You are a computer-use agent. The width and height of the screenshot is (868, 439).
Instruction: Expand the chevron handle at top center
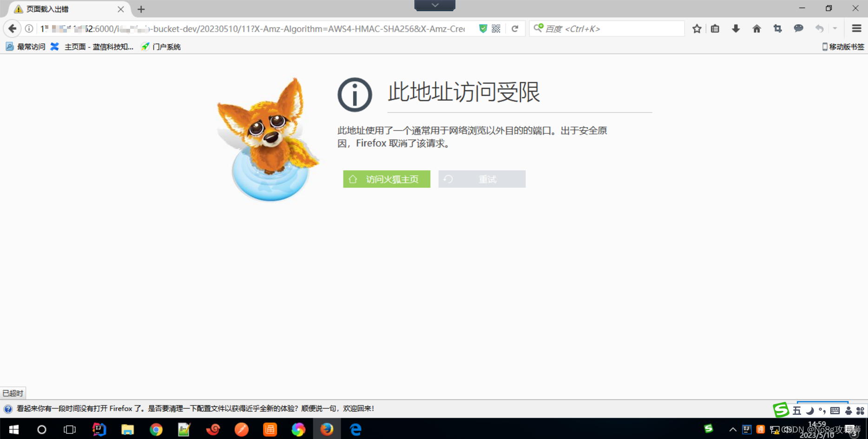434,5
